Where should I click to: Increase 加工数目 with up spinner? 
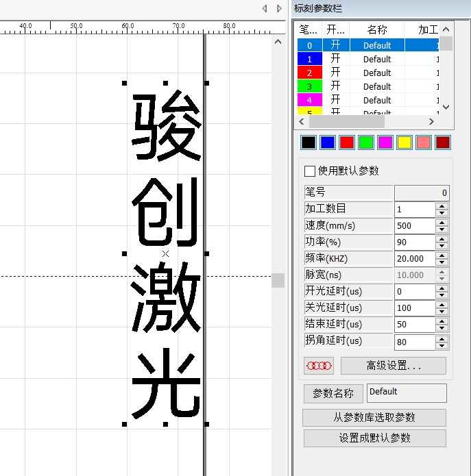[x=442, y=206]
